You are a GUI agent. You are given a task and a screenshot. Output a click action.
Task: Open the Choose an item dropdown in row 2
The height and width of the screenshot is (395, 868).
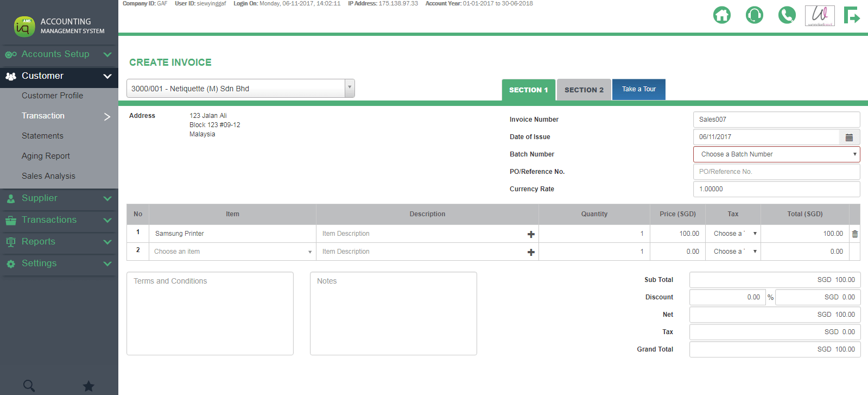(232, 252)
